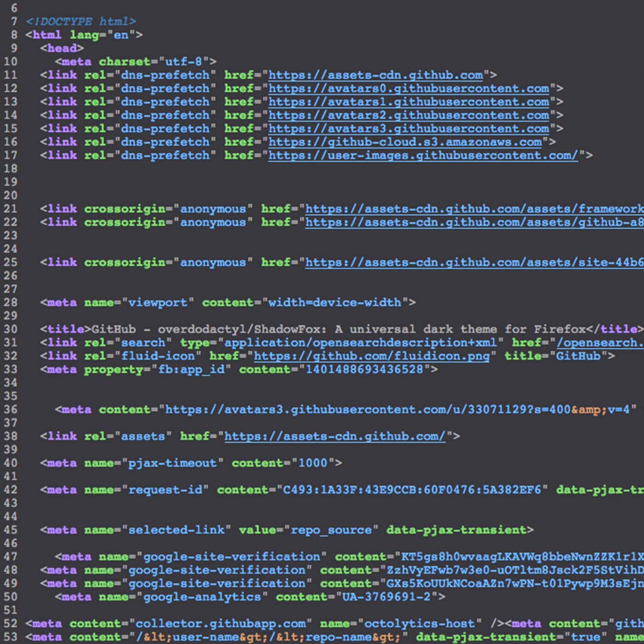Click the google-site-verification content starting "GXs5KoUUk"

[515, 583]
